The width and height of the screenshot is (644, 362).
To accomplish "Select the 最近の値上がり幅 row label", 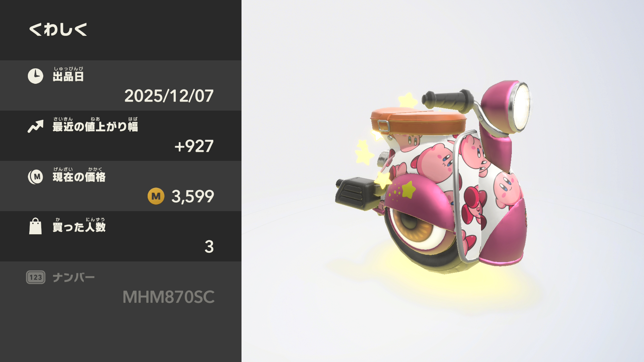I will pyautogui.click(x=95, y=124).
